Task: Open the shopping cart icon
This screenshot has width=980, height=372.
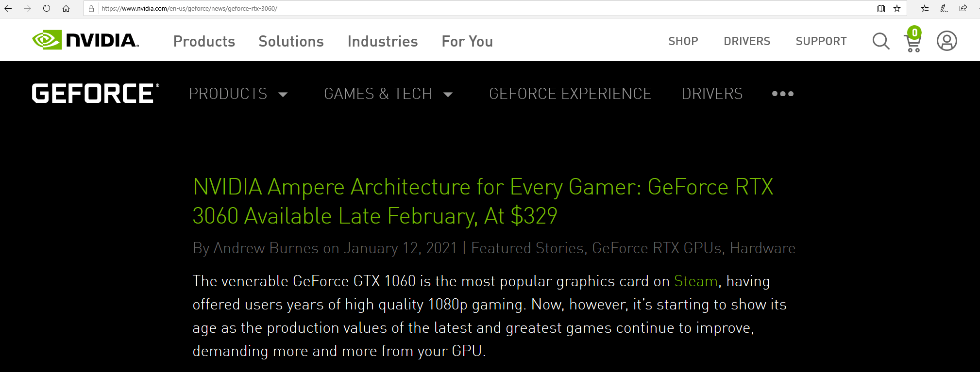Action: click(913, 42)
